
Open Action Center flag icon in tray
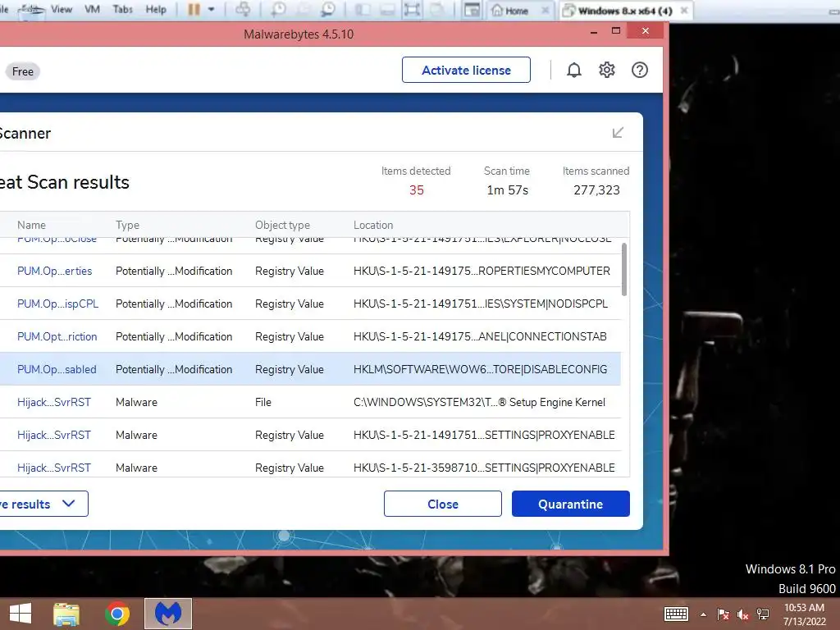(723, 614)
